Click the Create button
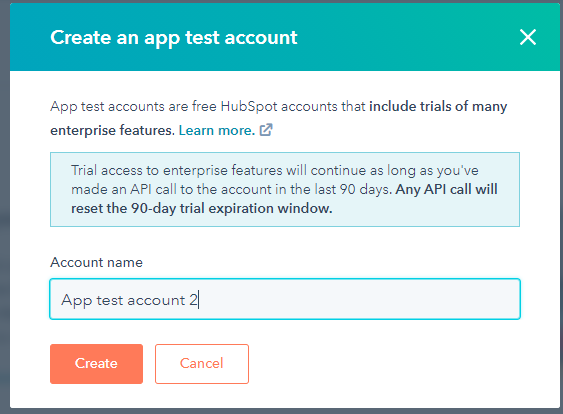 96,364
